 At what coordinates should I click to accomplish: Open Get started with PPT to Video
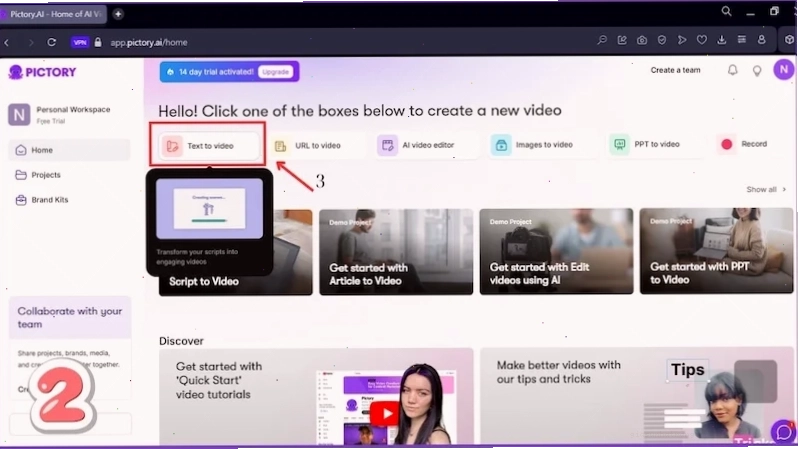click(716, 250)
